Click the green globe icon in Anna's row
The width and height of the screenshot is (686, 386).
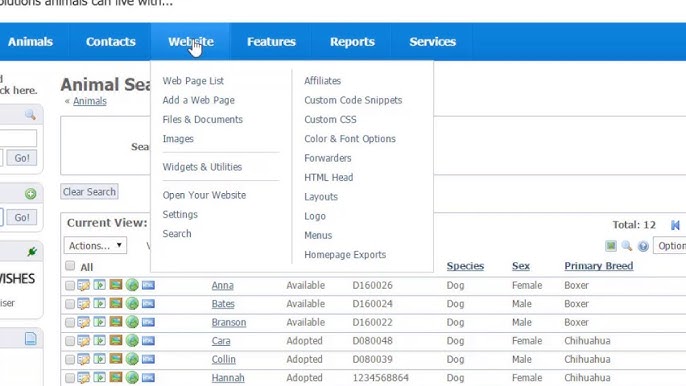pos(132,285)
